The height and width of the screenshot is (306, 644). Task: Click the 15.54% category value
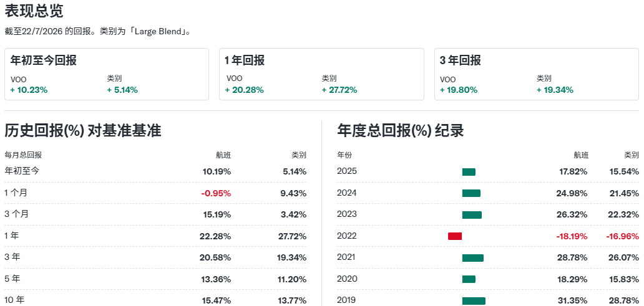tap(625, 171)
